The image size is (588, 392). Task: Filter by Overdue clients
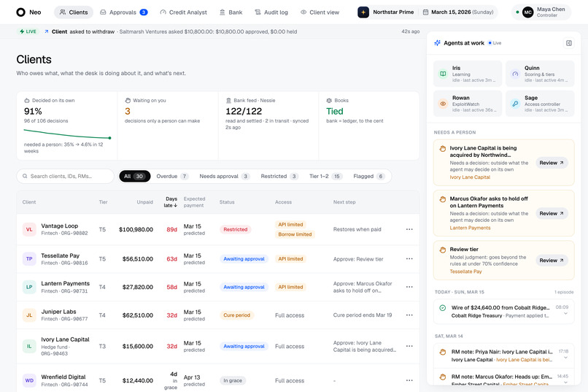click(172, 176)
